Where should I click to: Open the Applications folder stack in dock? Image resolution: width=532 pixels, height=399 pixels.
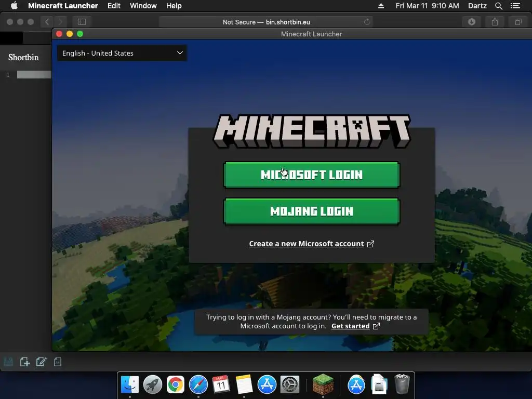point(356,384)
